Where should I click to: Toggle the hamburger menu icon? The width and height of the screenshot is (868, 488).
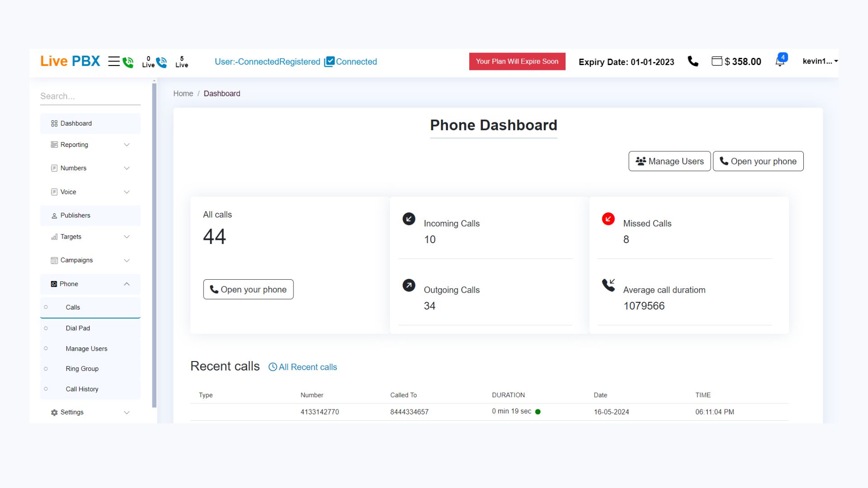pos(113,61)
